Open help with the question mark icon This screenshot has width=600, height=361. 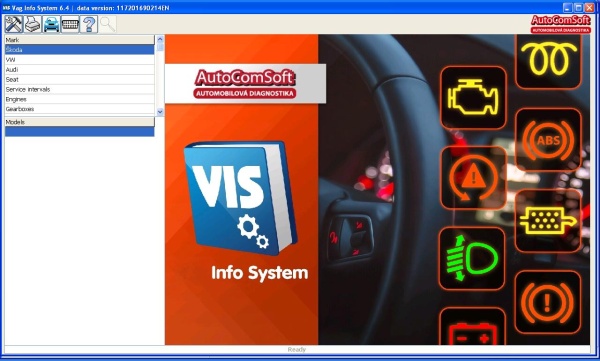pyautogui.click(x=89, y=24)
